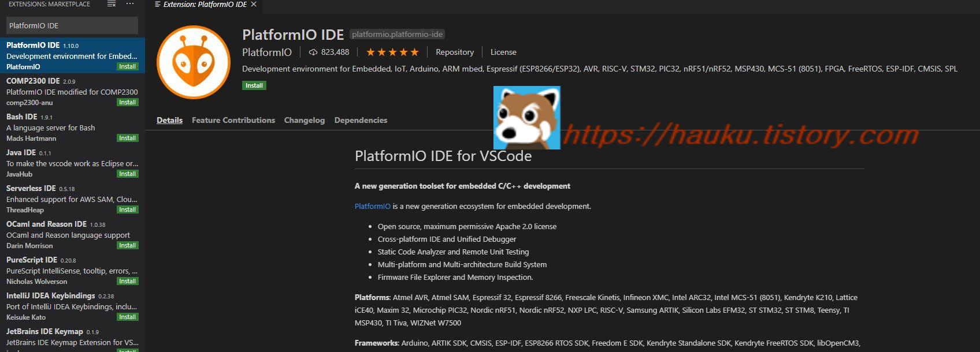Click the Mads Hartmann publisher text

coord(31,138)
